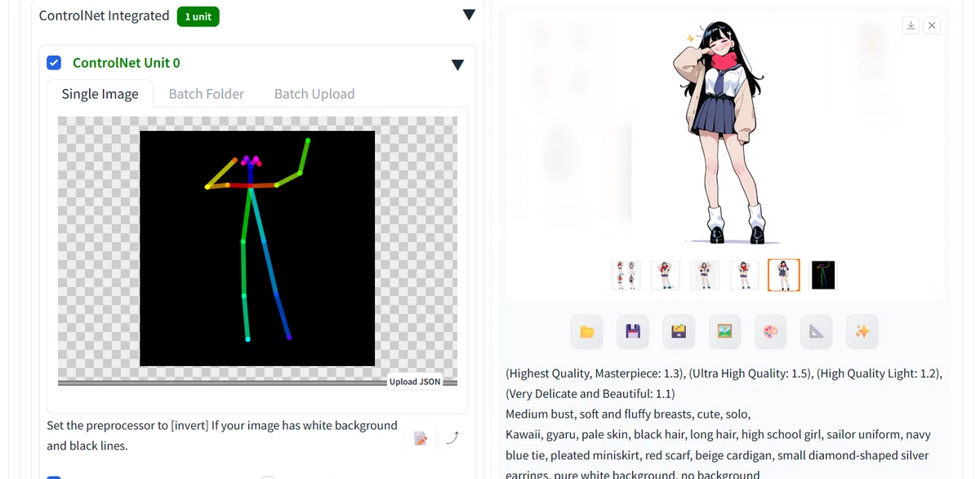Screen dimensions: 980x479
Task: Uncheck the ControlNet Unit 0 checkbox
Action: [x=54, y=63]
